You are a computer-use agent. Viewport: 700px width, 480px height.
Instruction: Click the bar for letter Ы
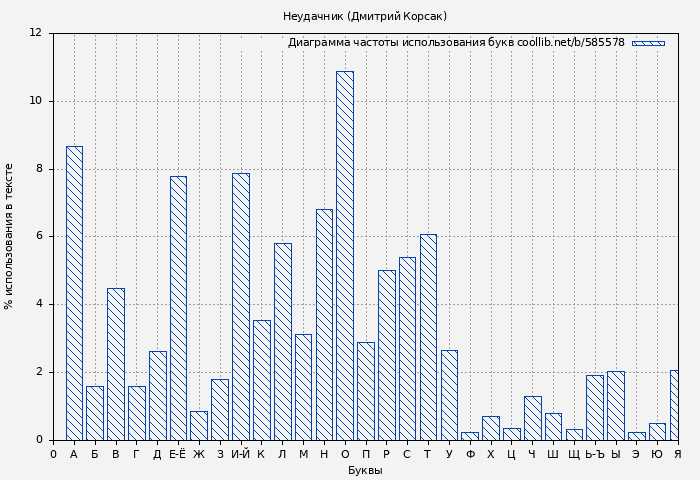[x=615, y=405]
